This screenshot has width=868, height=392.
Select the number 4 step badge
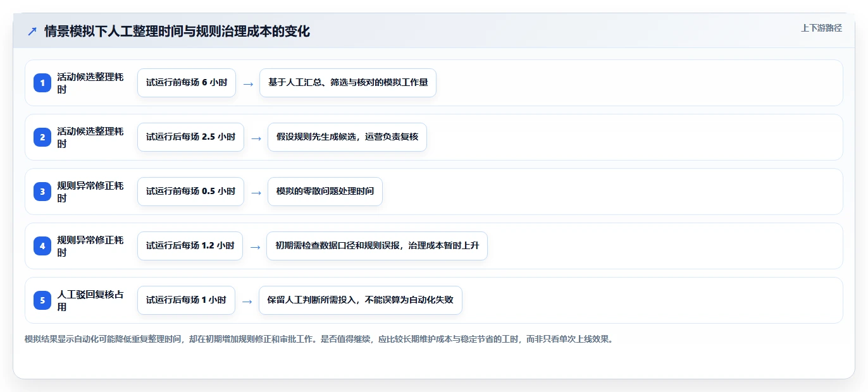[42, 246]
